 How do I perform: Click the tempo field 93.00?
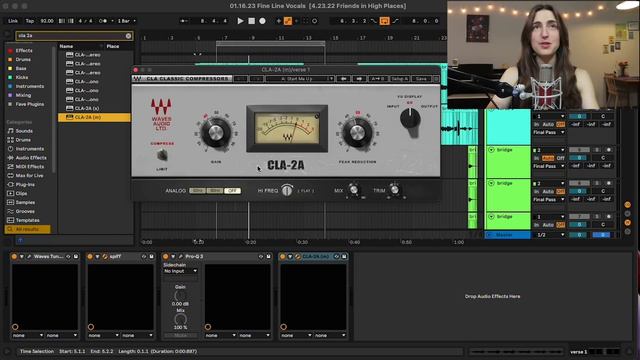pos(47,21)
